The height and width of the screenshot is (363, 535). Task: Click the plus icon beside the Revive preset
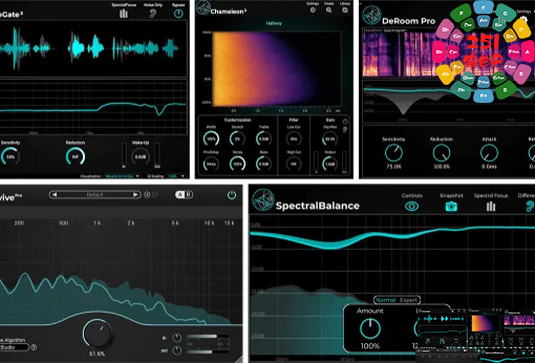point(147,195)
